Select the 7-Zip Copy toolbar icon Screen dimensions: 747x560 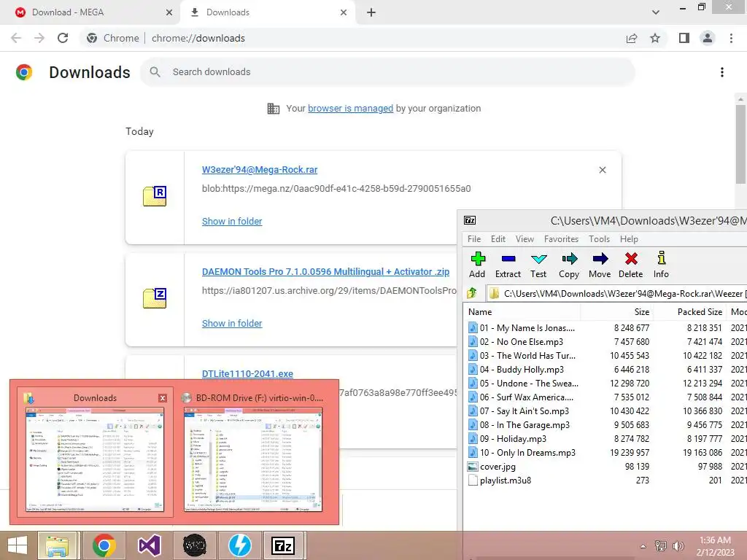569,259
